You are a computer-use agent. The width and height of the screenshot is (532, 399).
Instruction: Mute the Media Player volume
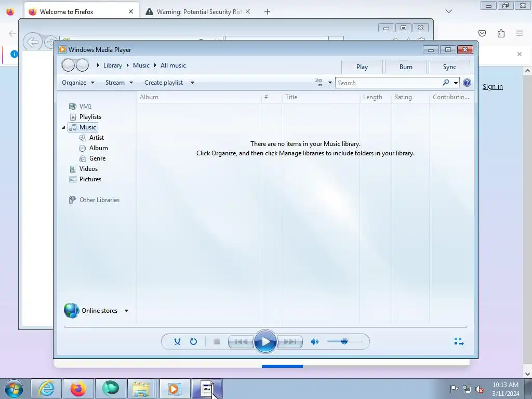tap(315, 342)
